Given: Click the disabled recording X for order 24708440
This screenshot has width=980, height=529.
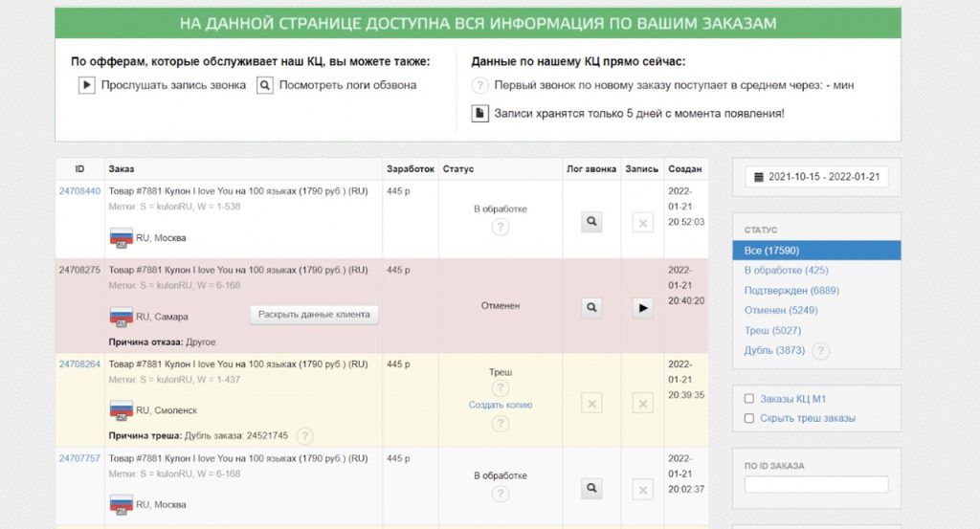Looking at the screenshot, I should [x=642, y=223].
